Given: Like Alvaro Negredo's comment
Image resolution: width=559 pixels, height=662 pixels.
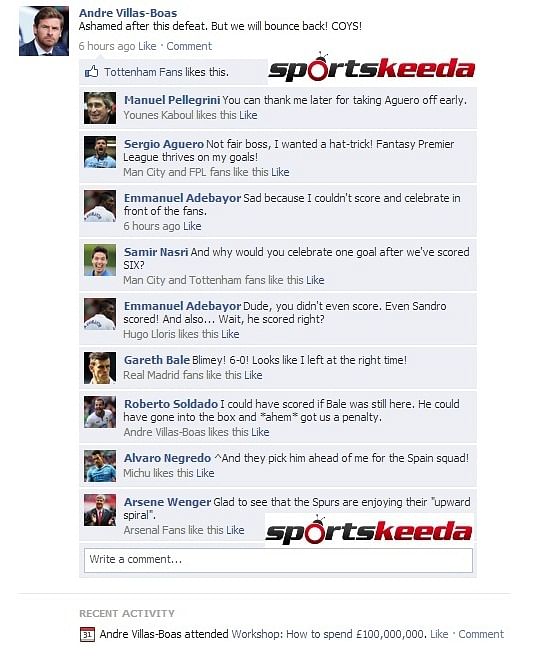Looking at the screenshot, I should pos(205,473).
